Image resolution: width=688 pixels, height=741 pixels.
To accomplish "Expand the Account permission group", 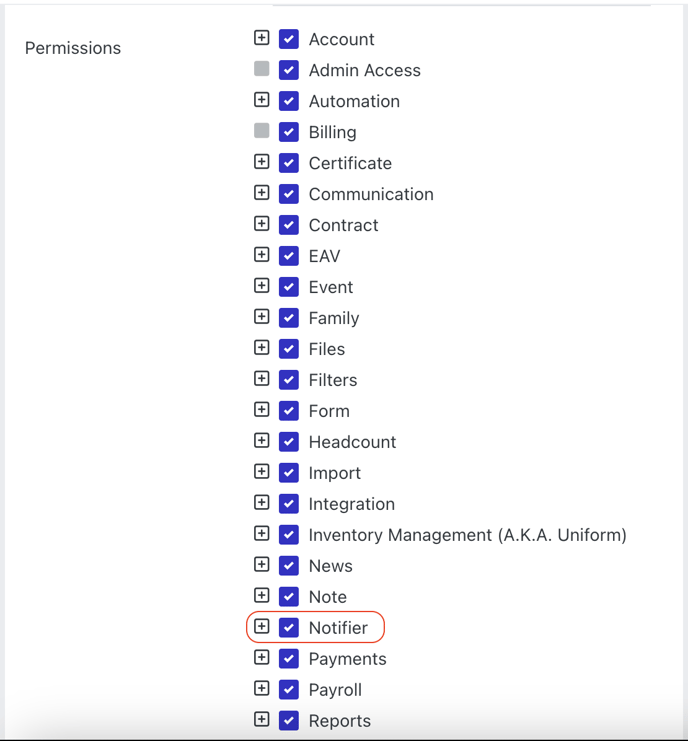I will pos(261,38).
